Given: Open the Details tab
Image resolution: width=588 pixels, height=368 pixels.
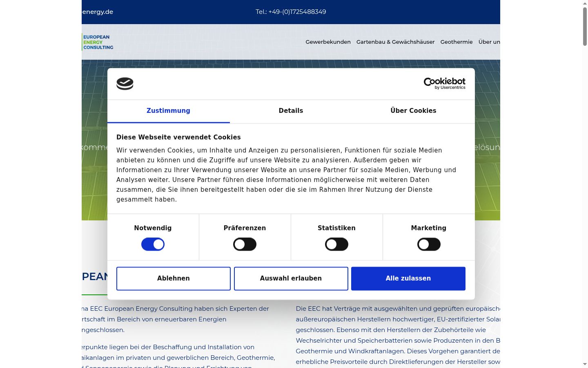Looking at the screenshot, I should (x=291, y=111).
